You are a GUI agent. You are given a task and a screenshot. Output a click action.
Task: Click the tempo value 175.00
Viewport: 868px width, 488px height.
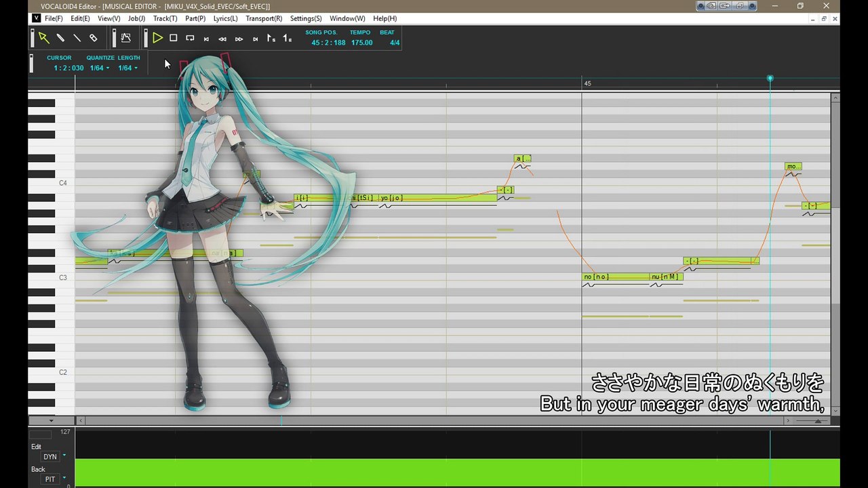click(x=361, y=43)
